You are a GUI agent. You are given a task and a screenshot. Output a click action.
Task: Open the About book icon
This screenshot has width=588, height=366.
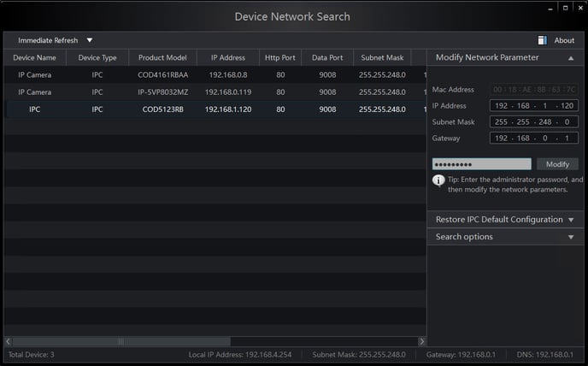[x=542, y=40]
